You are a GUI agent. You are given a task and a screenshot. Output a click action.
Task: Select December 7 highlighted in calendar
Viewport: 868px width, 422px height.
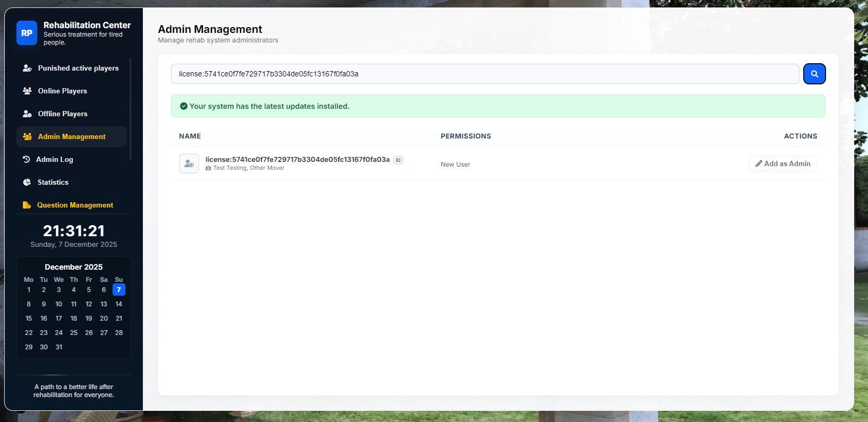(119, 290)
